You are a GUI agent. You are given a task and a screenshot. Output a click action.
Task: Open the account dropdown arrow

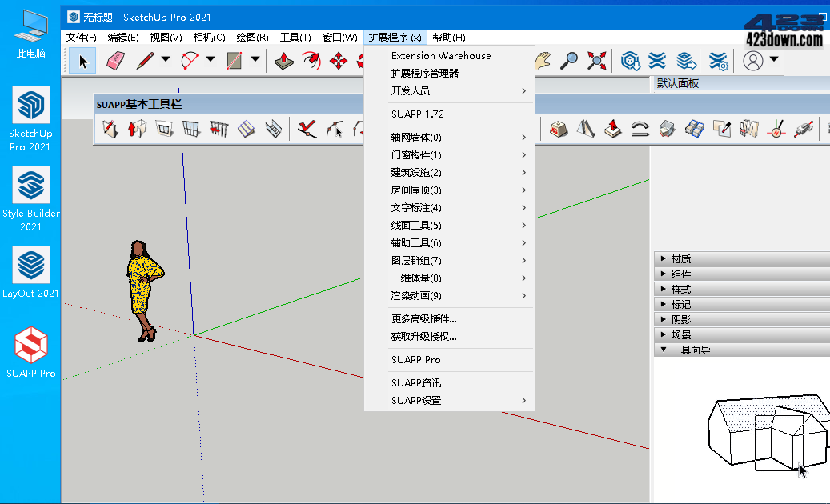click(x=774, y=59)
